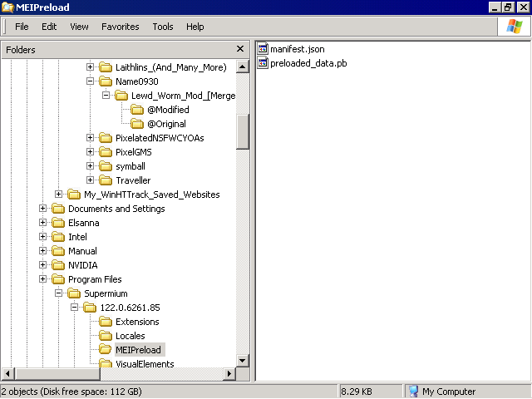Collapse the Lewd_Worm_Mod_[Merge folder
Image resolution: width=532 pixels, height=399 pixels.
[106, 96]
